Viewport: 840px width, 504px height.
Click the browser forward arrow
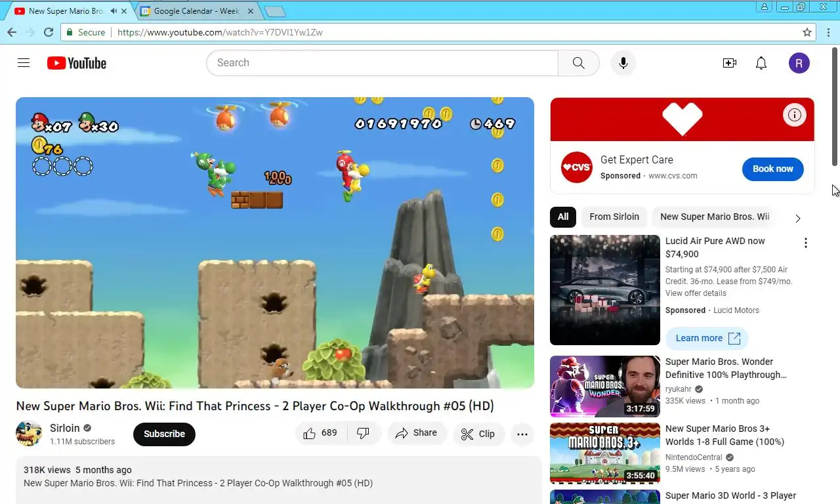tap(30, 32)
